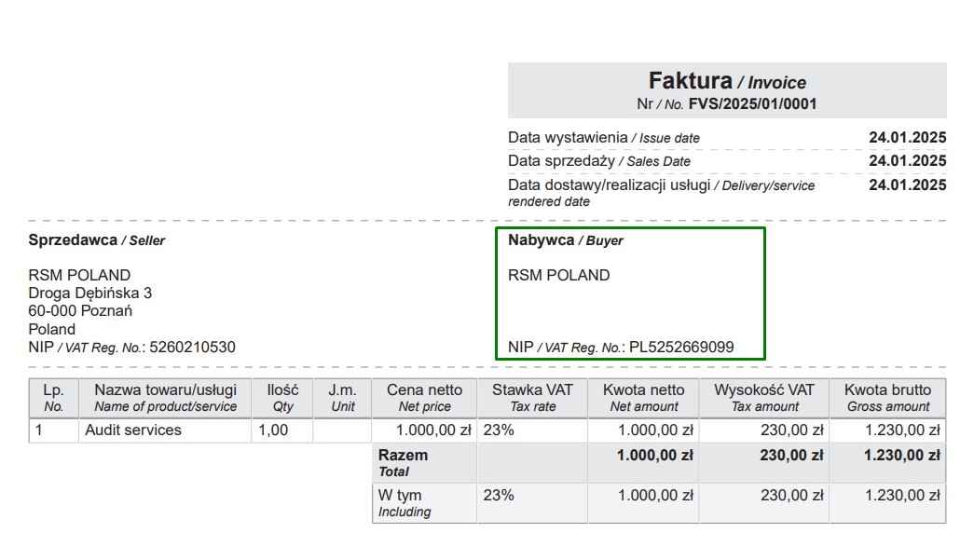Image resolution: width=974 pixels, height=560 pixels.
Task: Click the Audit services product cell
Action: (132, 430)
